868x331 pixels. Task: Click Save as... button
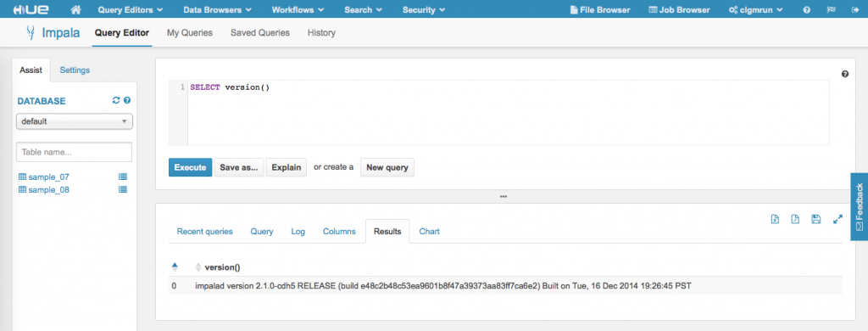238,167
